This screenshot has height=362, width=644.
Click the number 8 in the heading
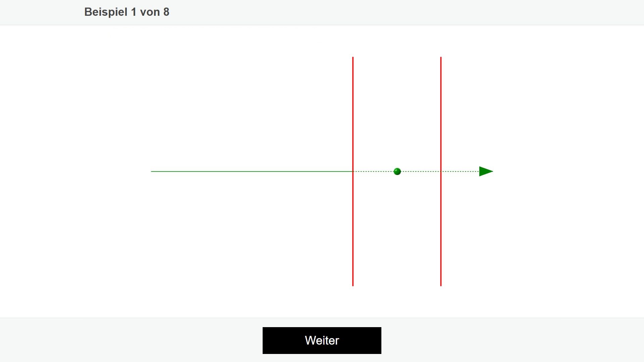[x=166, y=12]
